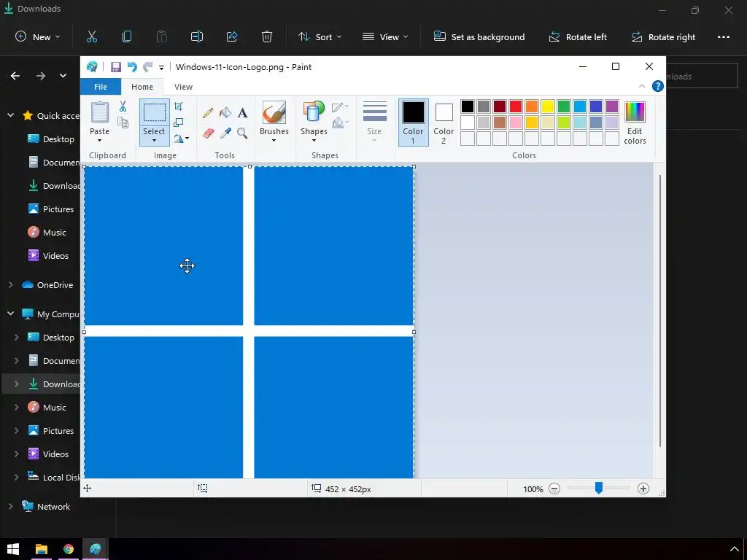Activate the rectangular Select tool button
The image size is (747, 560).
click(155, 112)
